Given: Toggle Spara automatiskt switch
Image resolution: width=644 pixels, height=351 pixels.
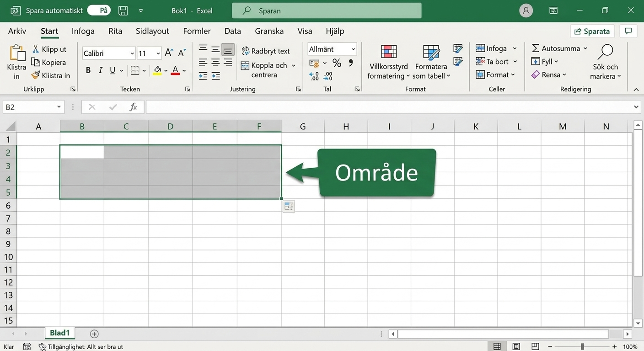Looking at the screenshot, I should pos(99,11).
